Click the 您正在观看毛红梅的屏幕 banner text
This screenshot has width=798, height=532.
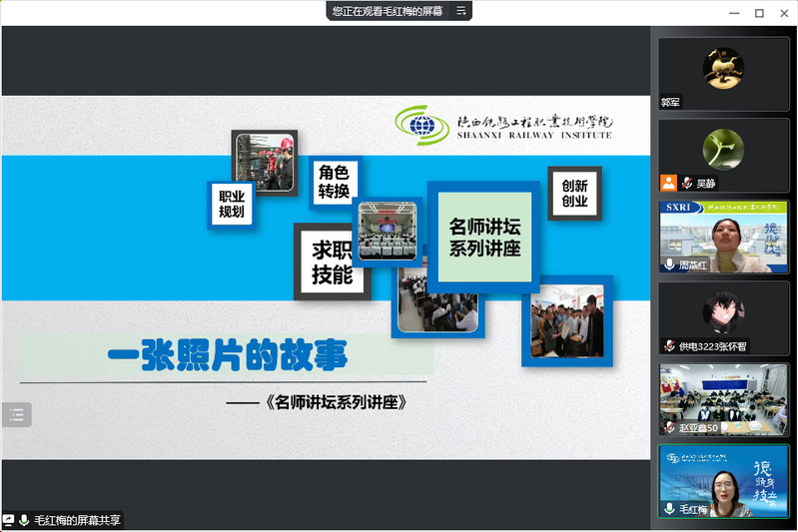click(x=388, y=11)
